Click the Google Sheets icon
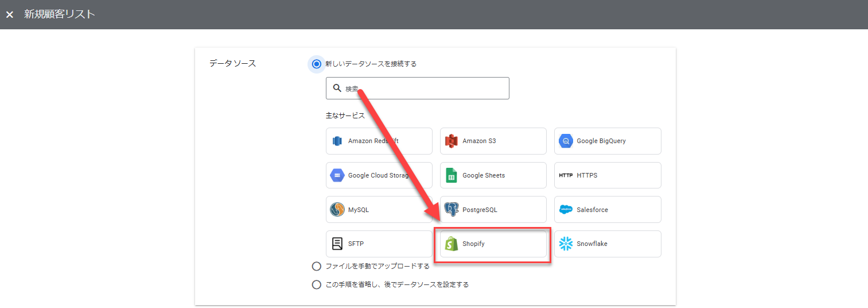The image size is (868, 308). click(451, 176)
